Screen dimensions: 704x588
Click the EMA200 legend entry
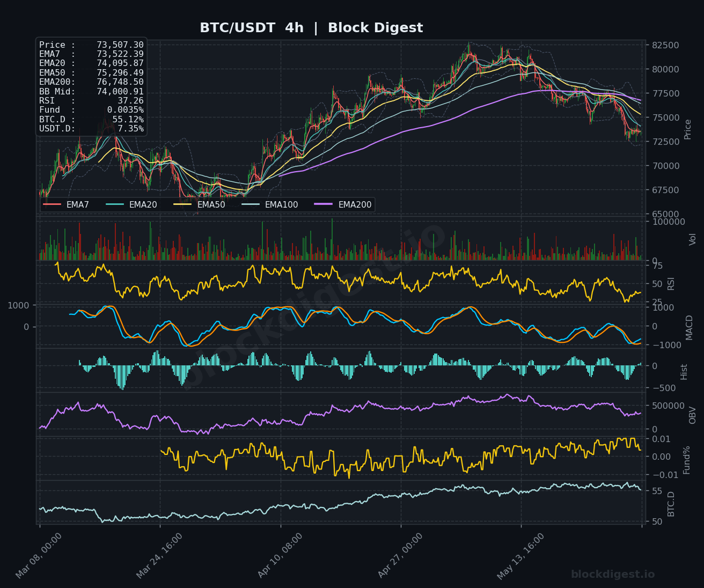[x=343, y=204]
